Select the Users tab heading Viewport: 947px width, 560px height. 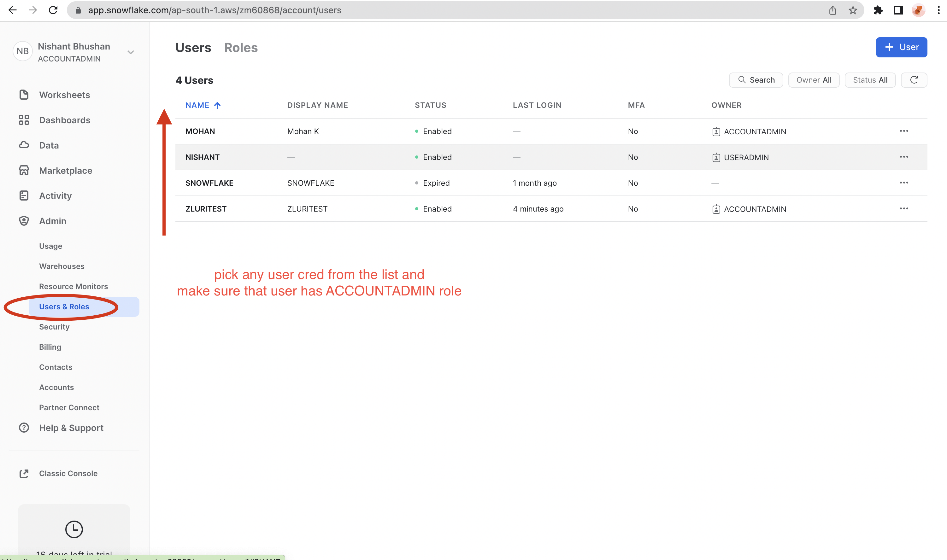(x=193, y=48)
